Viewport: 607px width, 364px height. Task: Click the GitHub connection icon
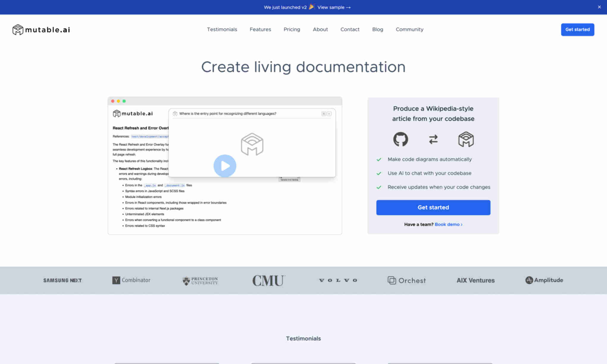(x=400, y=139)
